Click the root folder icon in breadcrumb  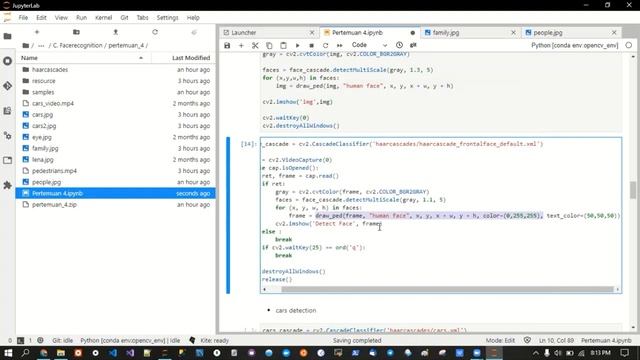(26, 45)
